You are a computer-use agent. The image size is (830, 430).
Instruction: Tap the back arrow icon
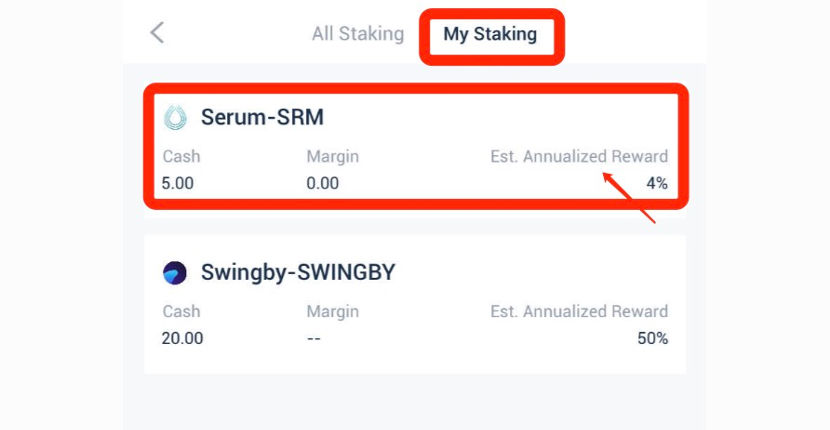click(157, 32)
